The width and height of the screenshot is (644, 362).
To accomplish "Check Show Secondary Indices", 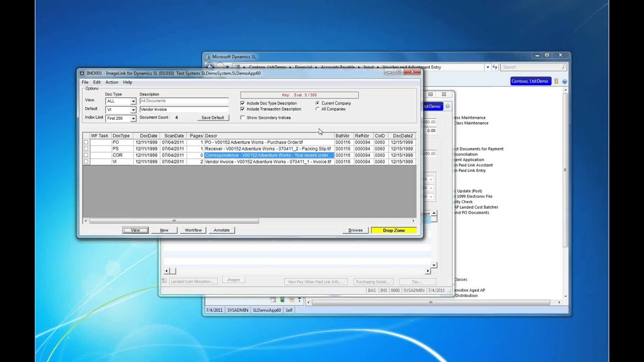I will tap(243, 118).
